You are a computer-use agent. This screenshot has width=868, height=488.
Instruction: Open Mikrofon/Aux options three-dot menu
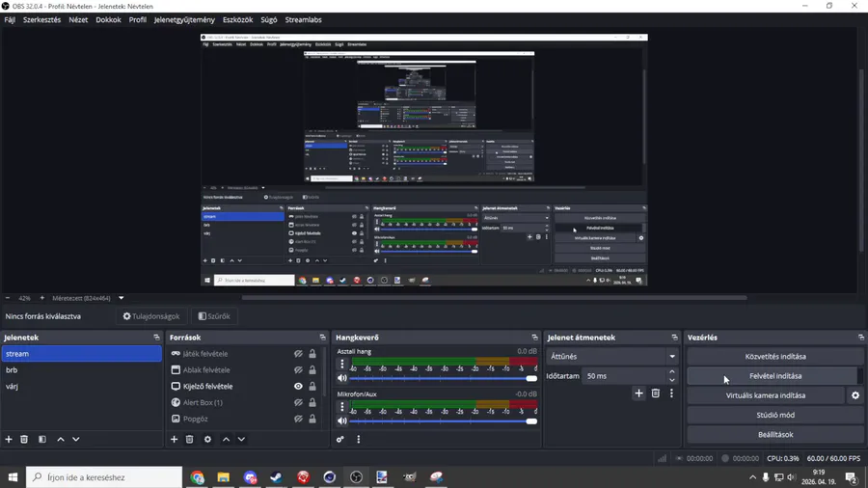[x=342, y=407]
